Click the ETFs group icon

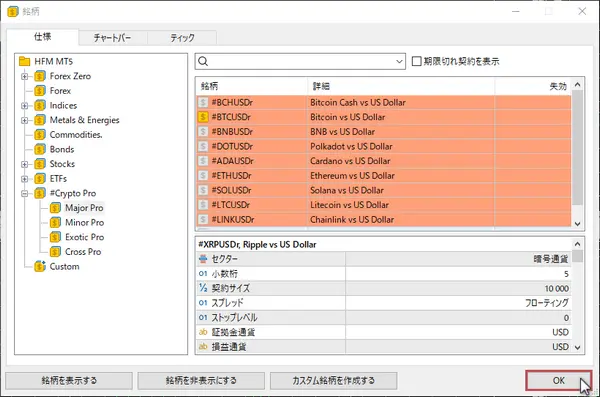[x=40, y=179]
